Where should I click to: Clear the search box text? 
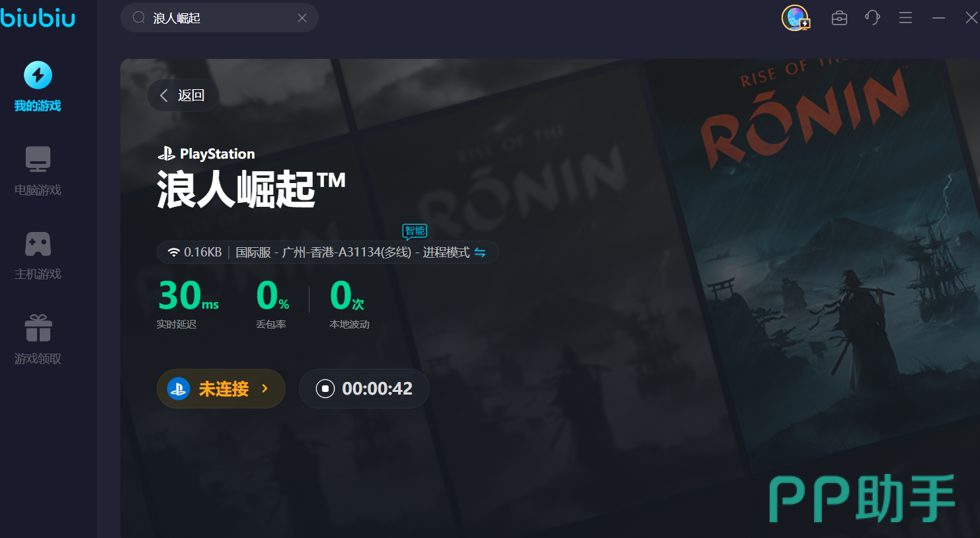302,18
